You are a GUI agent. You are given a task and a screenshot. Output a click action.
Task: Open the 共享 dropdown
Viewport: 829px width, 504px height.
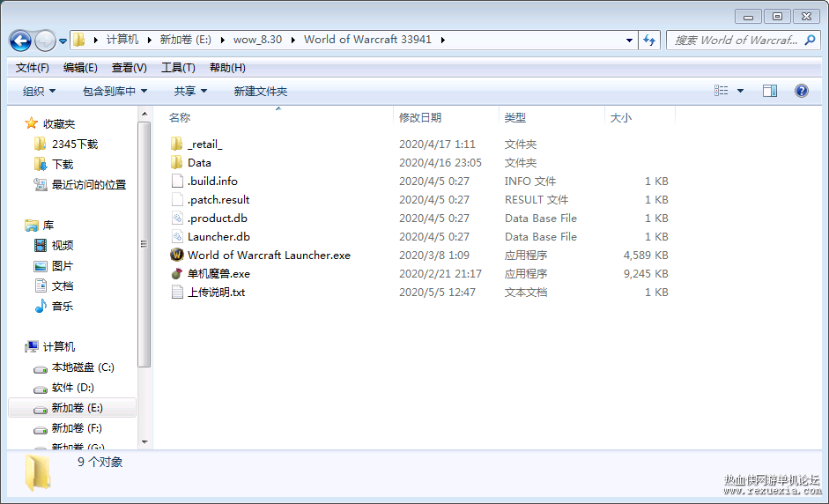[190, 91]
